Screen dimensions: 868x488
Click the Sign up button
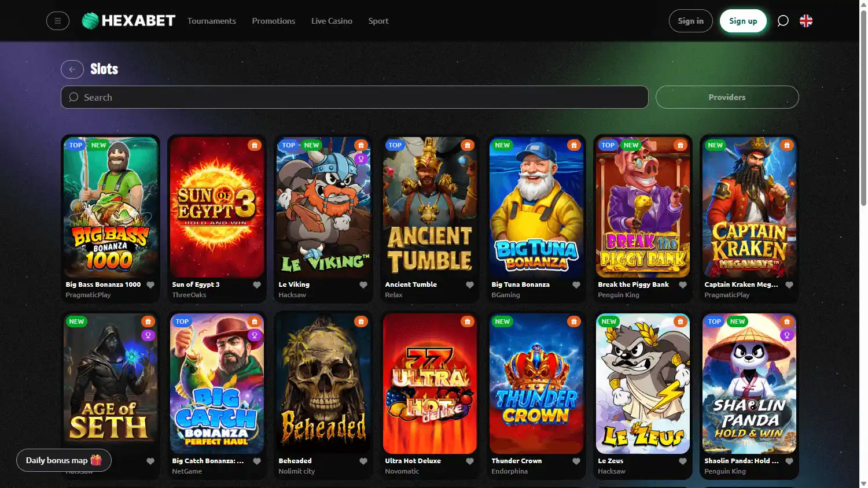pyautogui.click(x=743, y=21)
